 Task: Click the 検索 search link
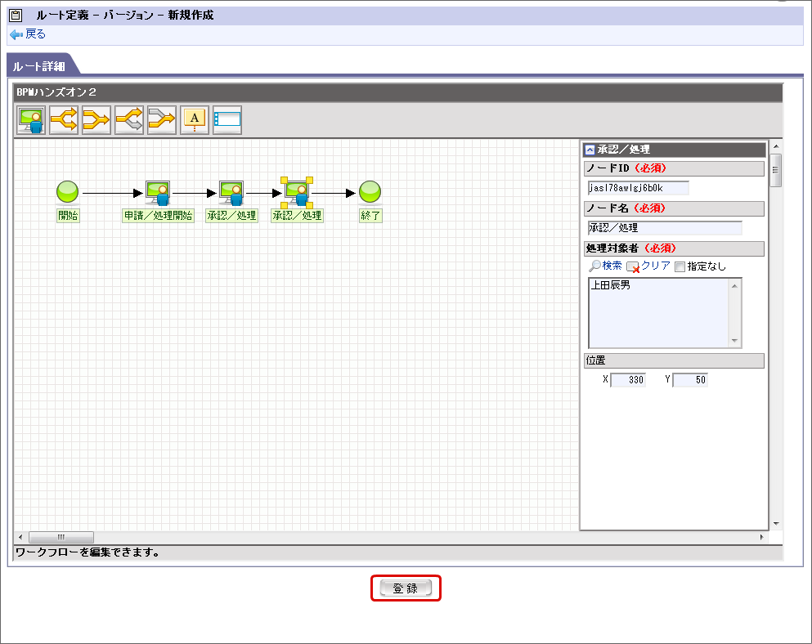(612, 266)
